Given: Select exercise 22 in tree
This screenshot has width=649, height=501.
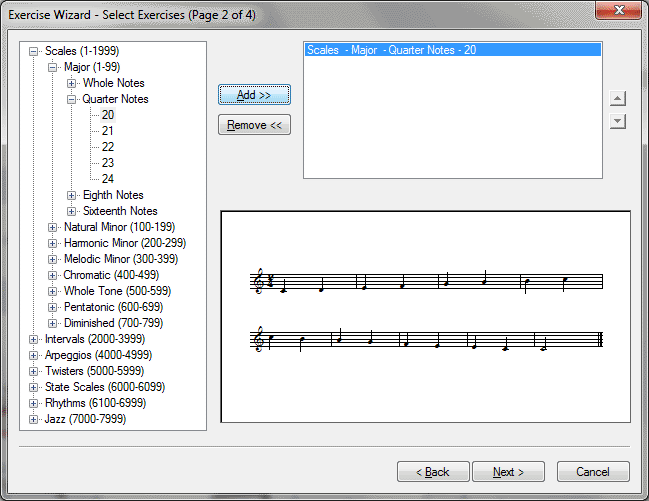Looking at the screenshot, I should [x=108, y=147].
